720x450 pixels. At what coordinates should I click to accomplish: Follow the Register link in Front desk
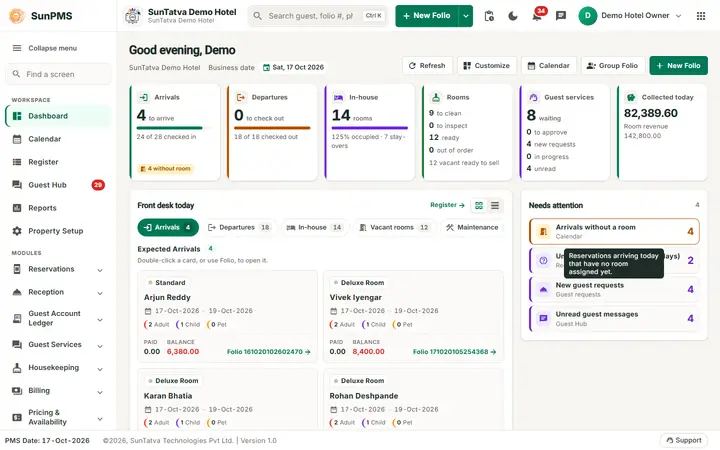(x=447, y=205)
